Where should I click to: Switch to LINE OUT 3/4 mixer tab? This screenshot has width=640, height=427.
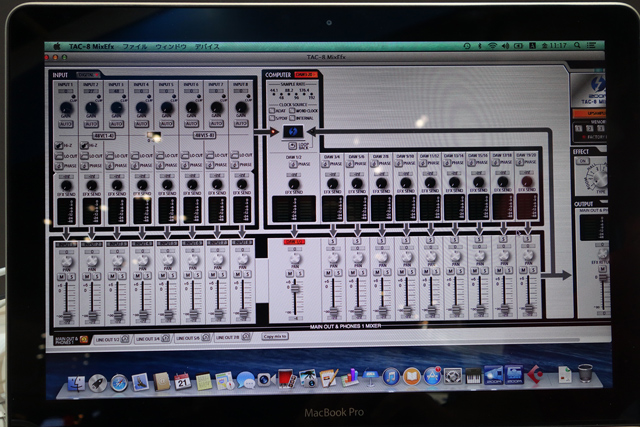[152, 338]
